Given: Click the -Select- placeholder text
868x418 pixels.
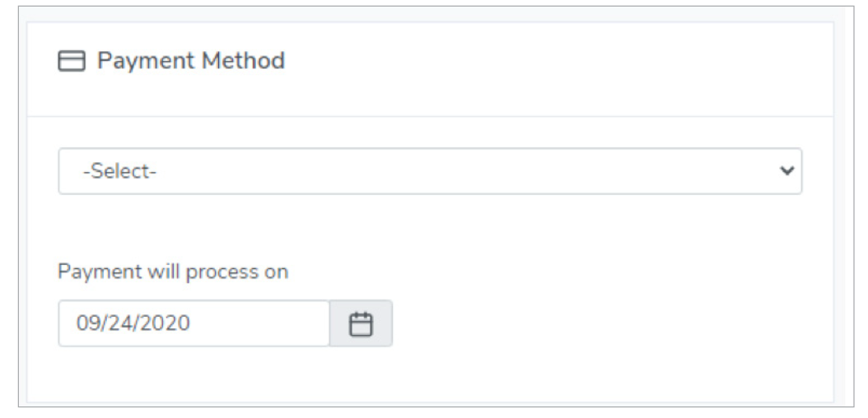Looking at the screenshot, I should tap(119, 172).
